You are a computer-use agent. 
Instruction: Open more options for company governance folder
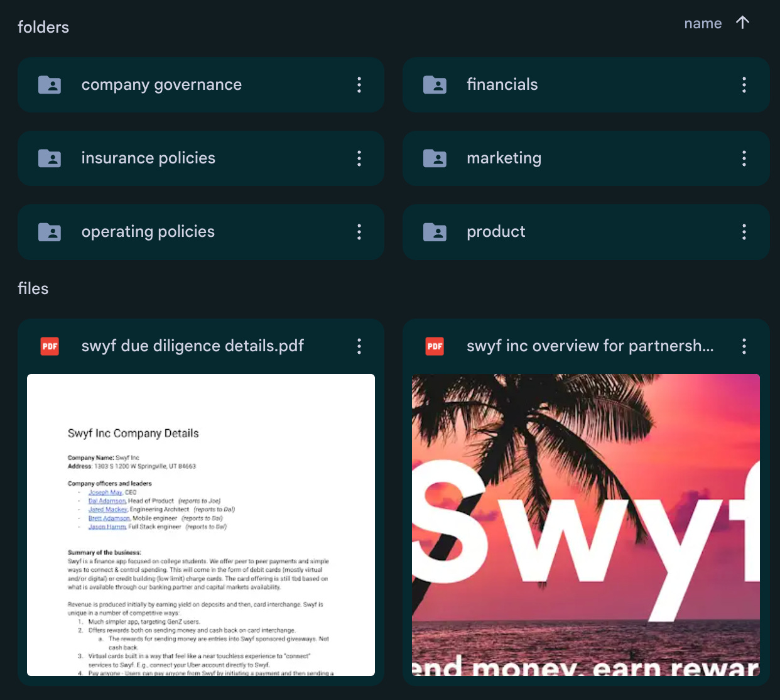pyautogui.click(x=359, y=85)
